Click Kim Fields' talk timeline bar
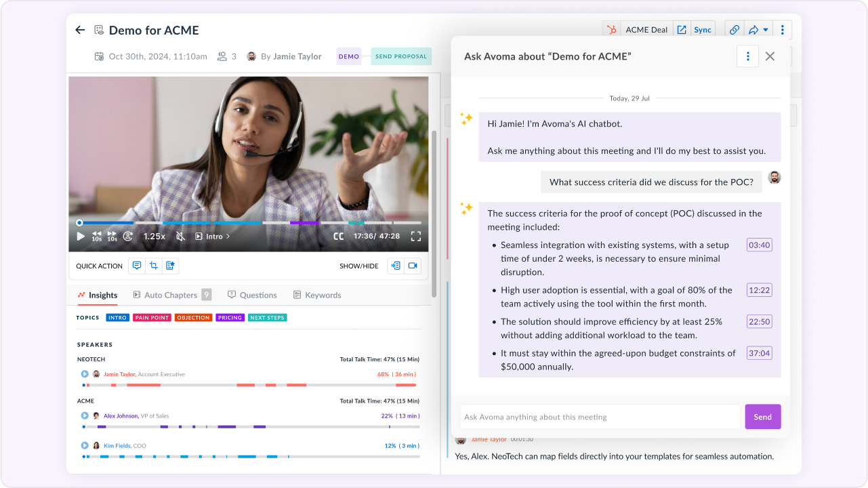Viewport: 868px width, 488px height. pyautogui.click(x=251, y=457)
